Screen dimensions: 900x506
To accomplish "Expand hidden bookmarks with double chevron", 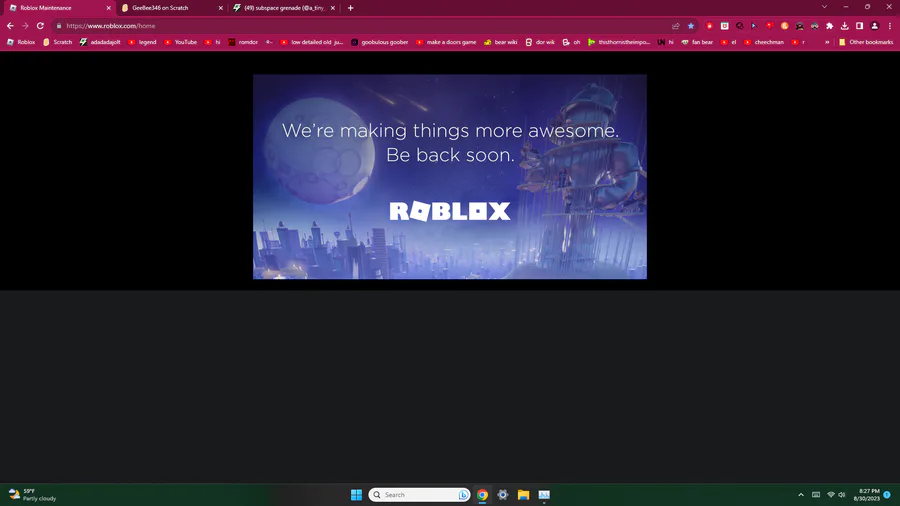I will [827, 42].
